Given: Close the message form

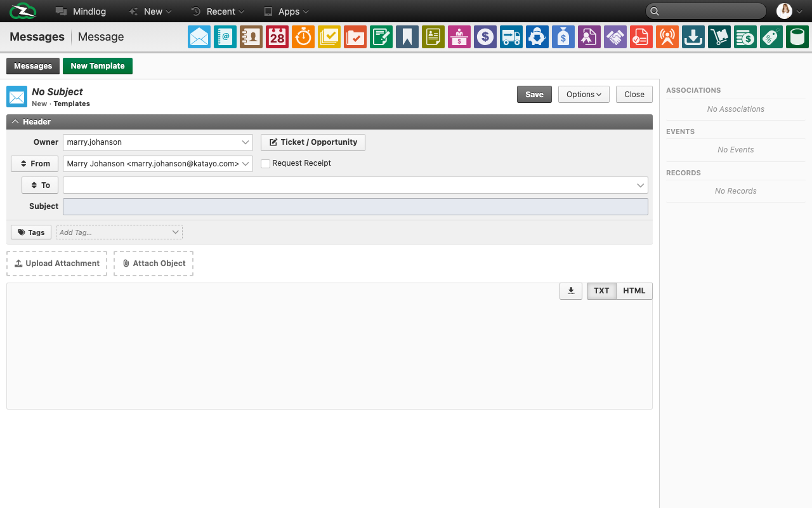Looking at the screenshot, I should 634,95.
